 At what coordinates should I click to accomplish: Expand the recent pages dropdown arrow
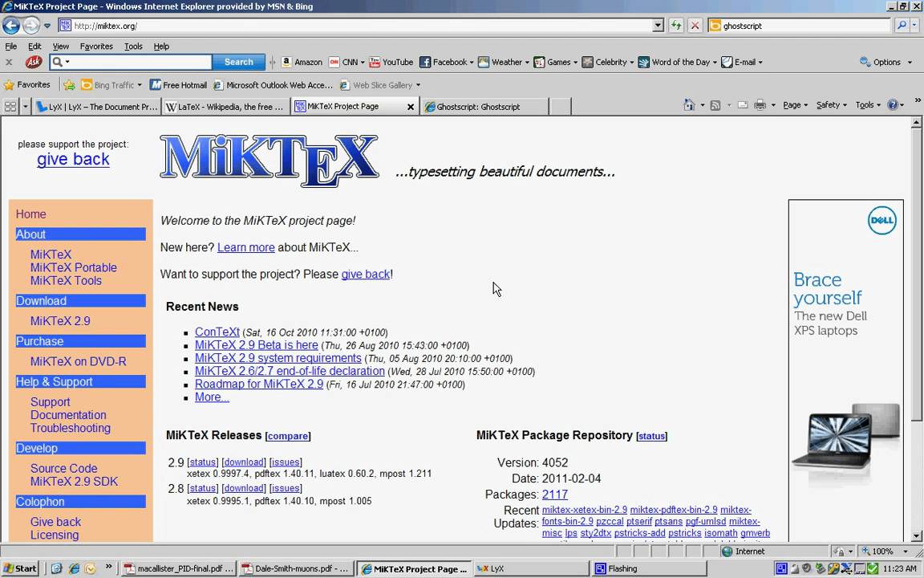pyautogui.click(x=47, y=26)
